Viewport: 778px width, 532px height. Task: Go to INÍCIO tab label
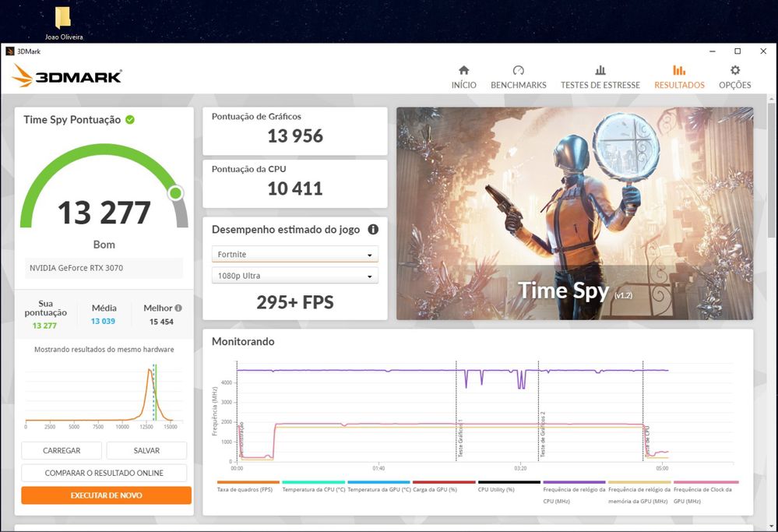[464, 85]
